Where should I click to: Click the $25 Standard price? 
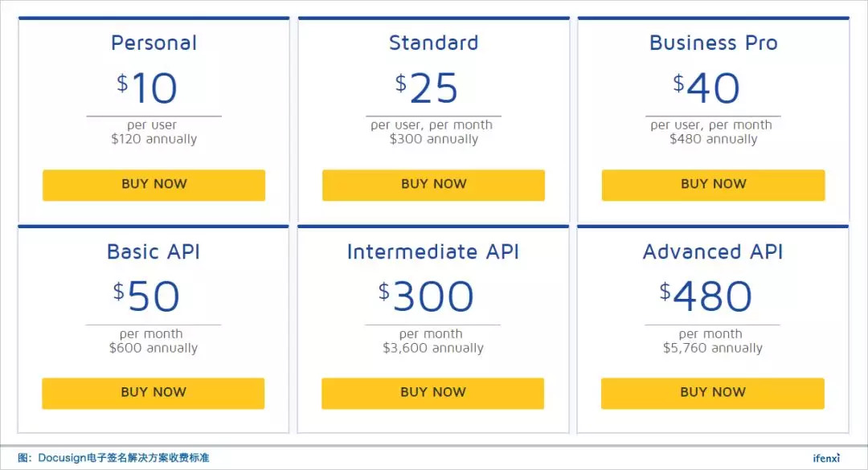[427, 88]
